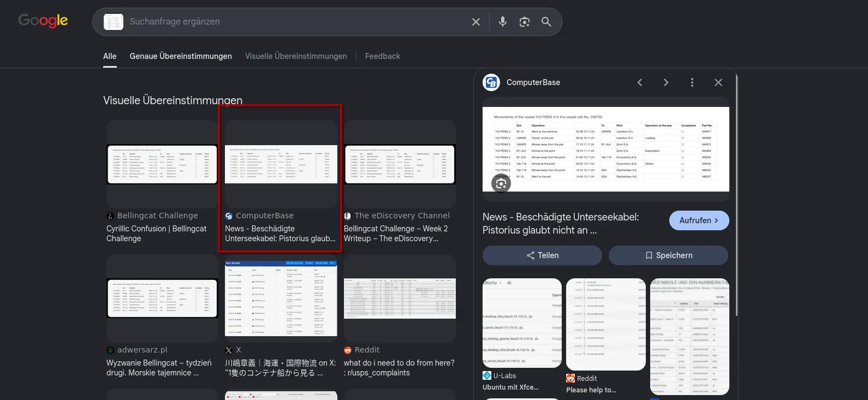Image resolution: width=868 pixels, height=400 pixels.
Task: Start voice search with the microphone icon
Action: [x=503, y=22]
